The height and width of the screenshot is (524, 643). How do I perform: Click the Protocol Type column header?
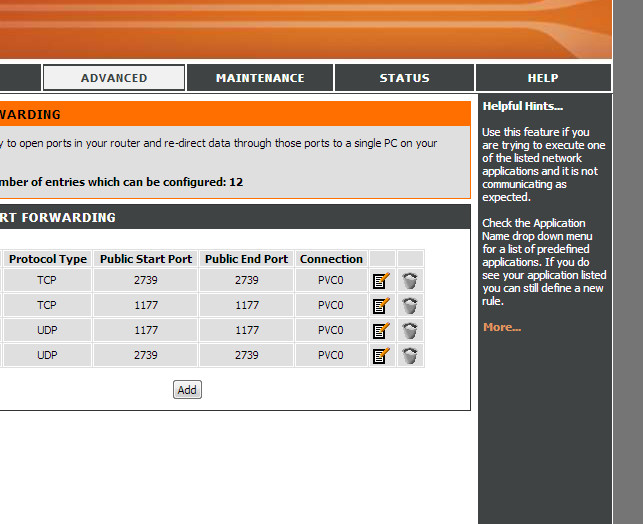(48, 259)
